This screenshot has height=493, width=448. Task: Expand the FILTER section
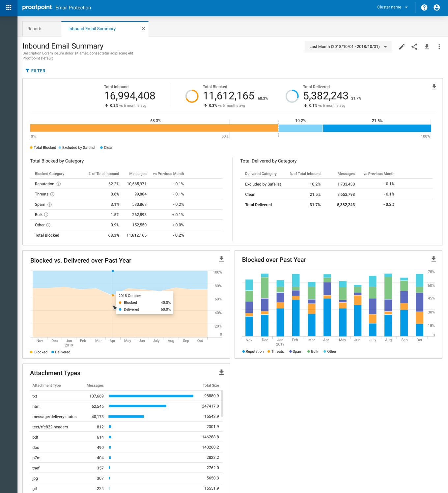(x=35, y=71)
